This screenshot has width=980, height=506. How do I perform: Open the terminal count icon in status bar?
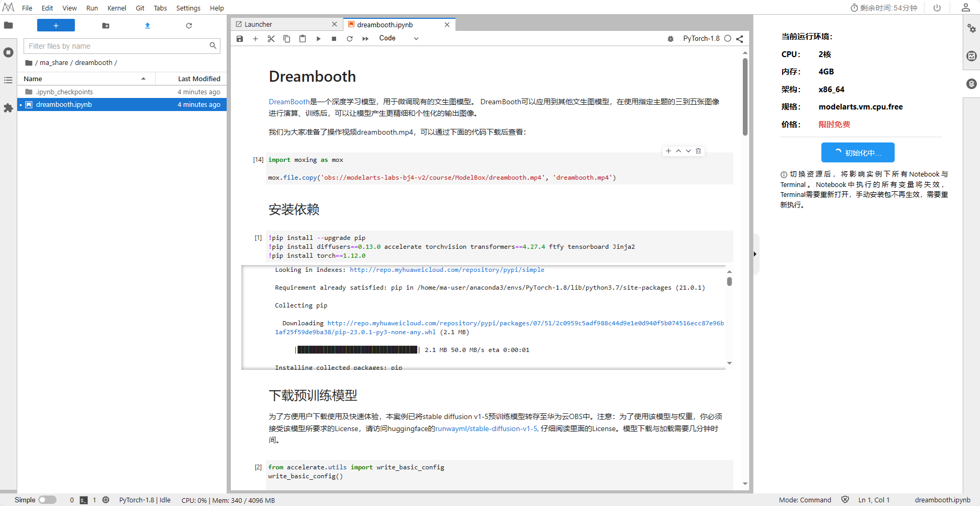pos(84,500)
